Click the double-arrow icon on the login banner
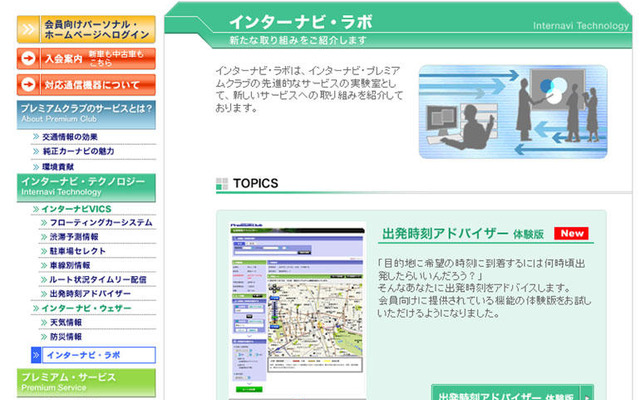The width and height of the screenshot is (640, 400). point(28,29)
